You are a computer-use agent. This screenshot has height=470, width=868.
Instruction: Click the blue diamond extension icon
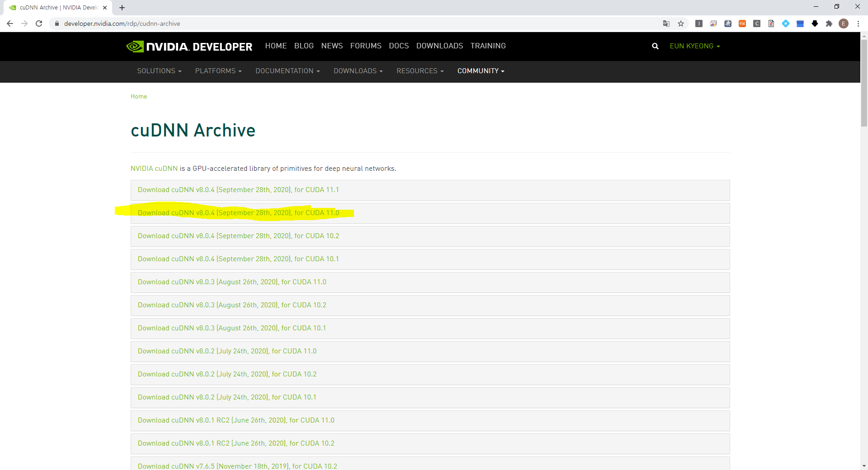pos(786,23)
